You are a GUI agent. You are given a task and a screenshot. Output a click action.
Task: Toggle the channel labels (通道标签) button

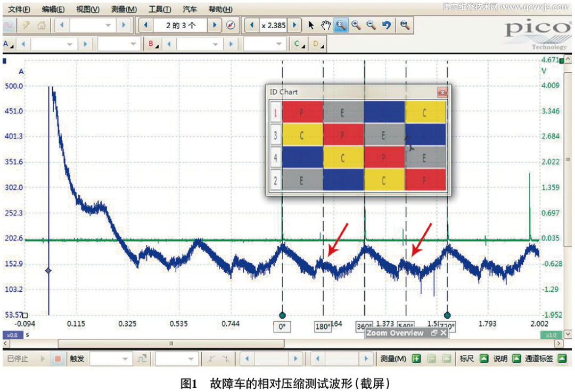[562, 359]
